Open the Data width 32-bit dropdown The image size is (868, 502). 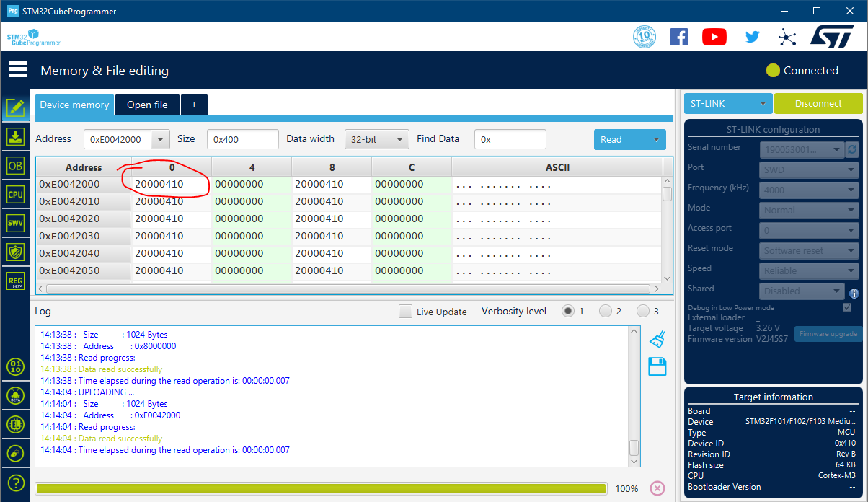coord(376,140)
